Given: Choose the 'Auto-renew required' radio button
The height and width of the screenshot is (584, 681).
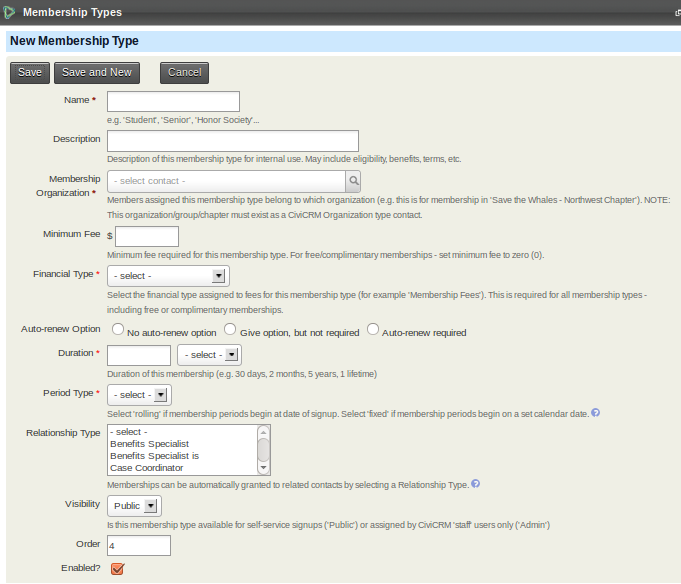Looking at the screenshot, I should click(x=373, y=329).
